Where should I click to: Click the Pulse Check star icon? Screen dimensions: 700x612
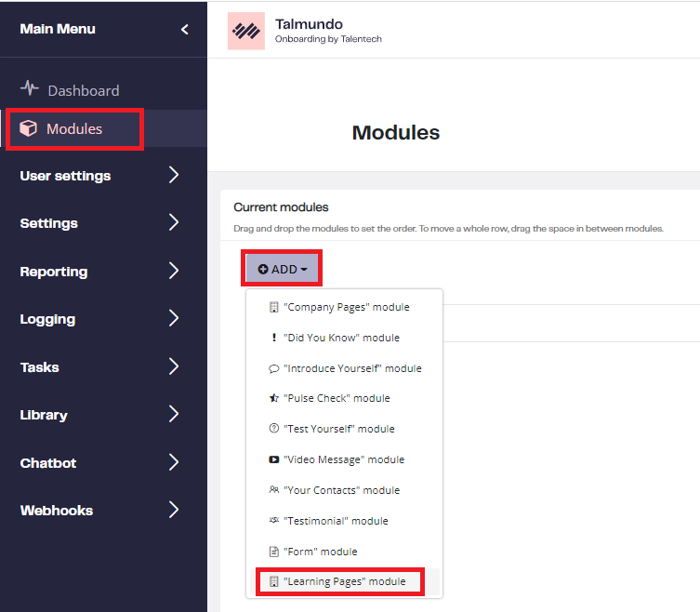point(273,398)
